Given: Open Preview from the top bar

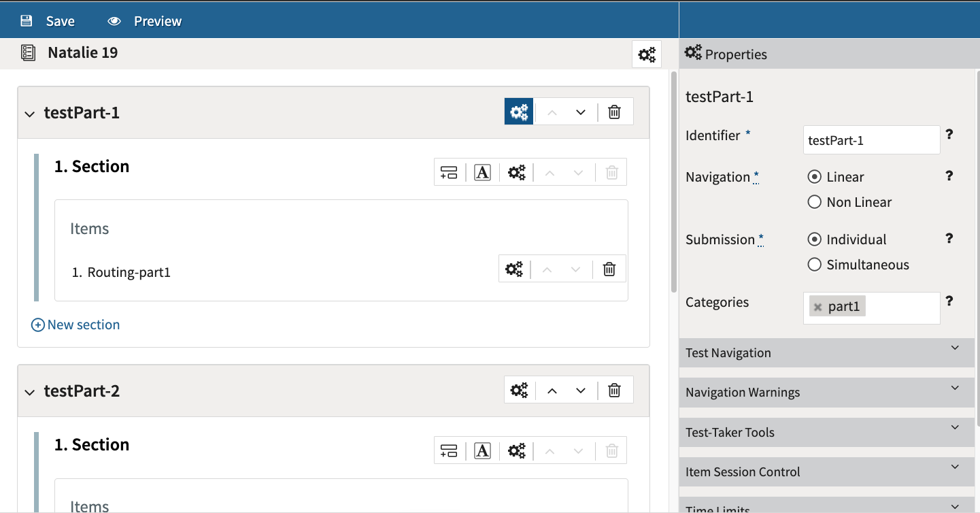Looking at the screenshot, I should click(145, 21).
